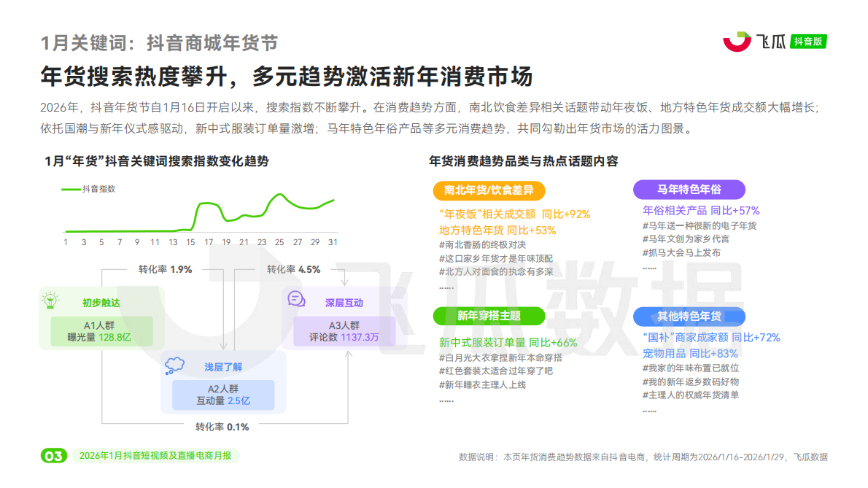Select the 南北年货/饮食差异 orange pill label
Image resolution: width=868 pixels, height=488 pixels.
click(489, 190)
